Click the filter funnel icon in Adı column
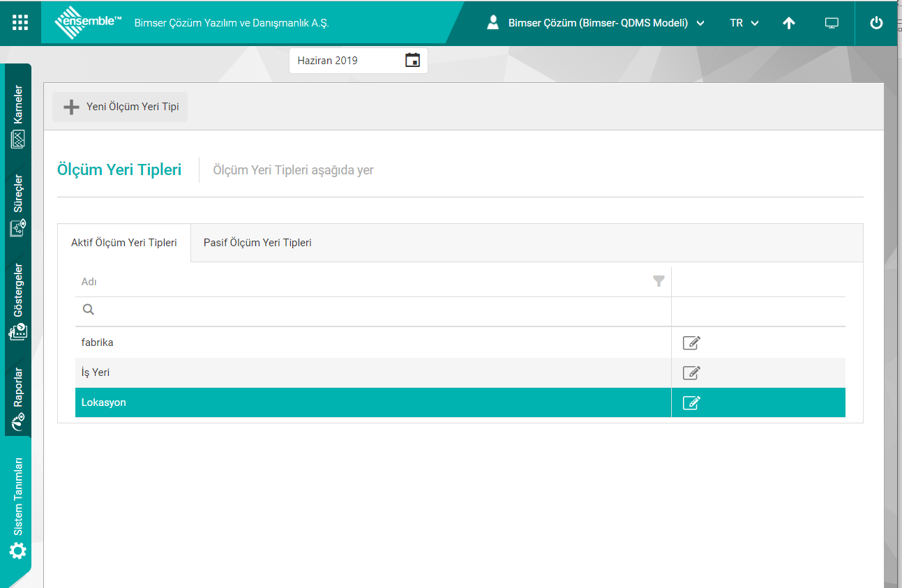902x588 pixels. click(x=658, y=281)
